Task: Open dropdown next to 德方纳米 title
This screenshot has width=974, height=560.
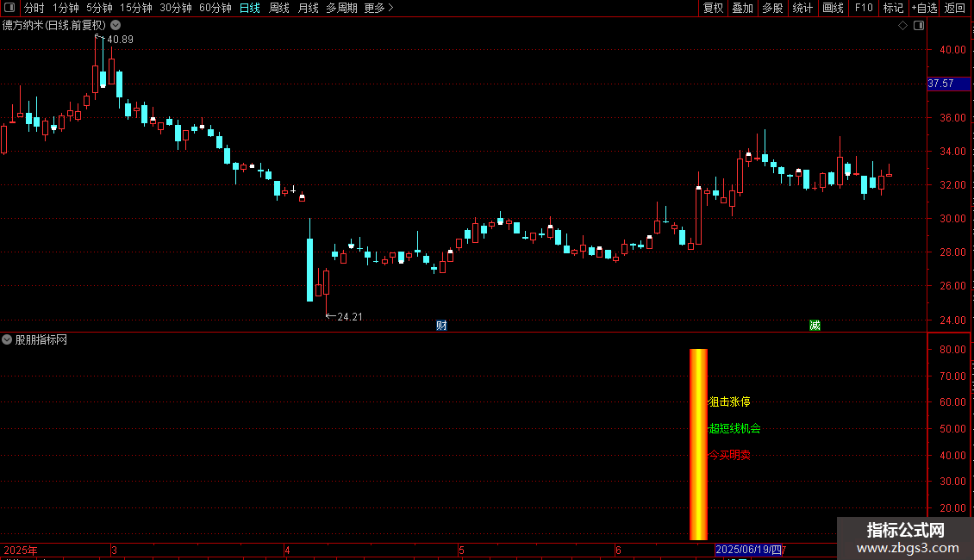Action: (x=116, y=26)
